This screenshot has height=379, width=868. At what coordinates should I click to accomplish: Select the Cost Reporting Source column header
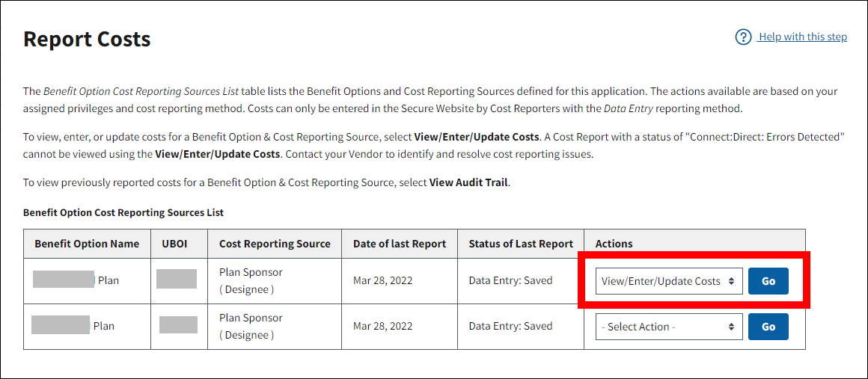275,244
